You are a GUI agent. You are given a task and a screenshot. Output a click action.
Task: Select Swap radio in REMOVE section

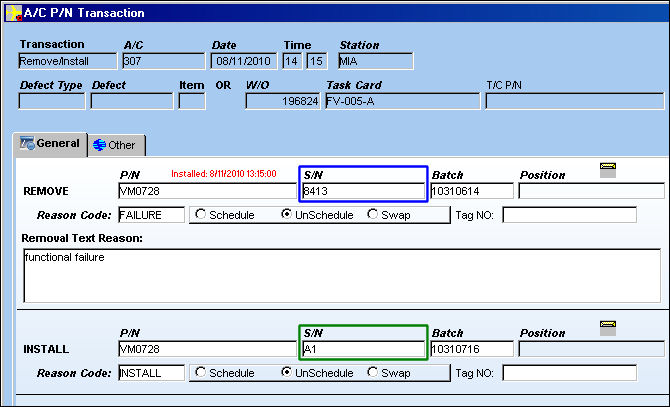(x=373, y=214)
